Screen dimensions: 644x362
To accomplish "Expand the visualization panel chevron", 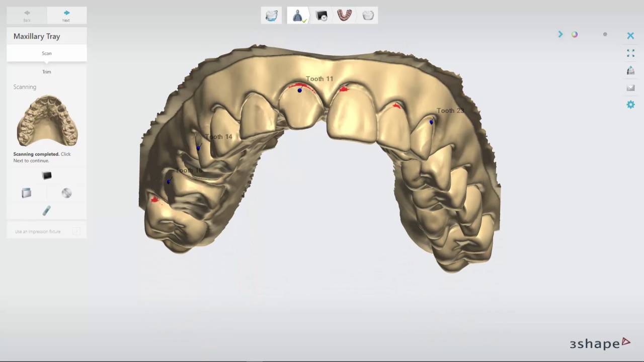I will tap(560, 34).
